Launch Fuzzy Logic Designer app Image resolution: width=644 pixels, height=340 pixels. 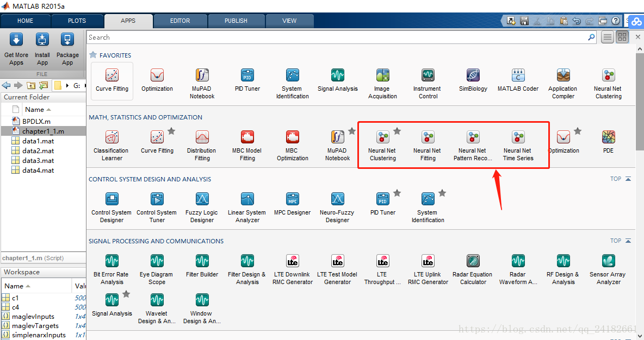point(202,208)
